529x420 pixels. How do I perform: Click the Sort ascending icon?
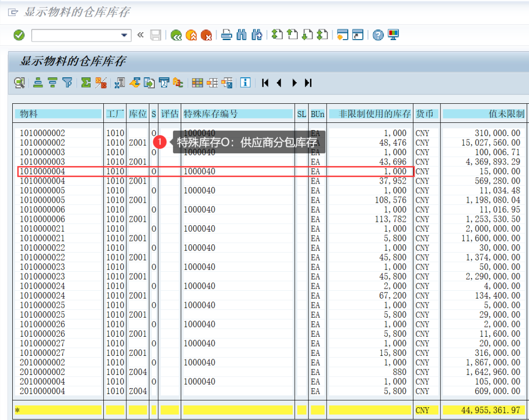tap(38, 83)
